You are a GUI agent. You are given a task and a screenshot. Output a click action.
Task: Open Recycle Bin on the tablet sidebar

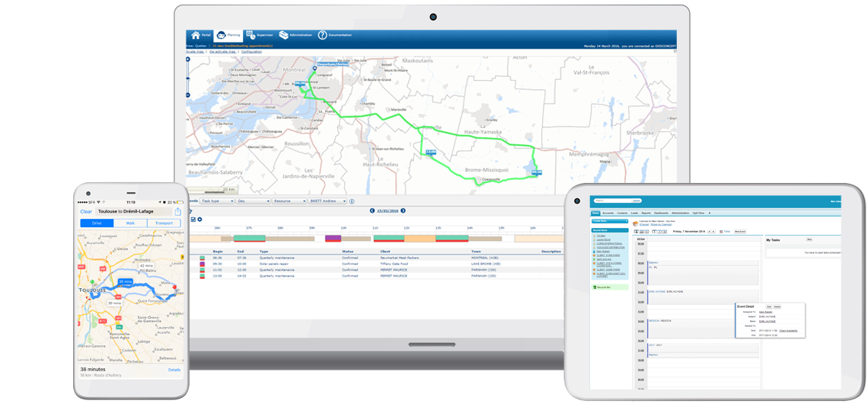click(602, 287)
